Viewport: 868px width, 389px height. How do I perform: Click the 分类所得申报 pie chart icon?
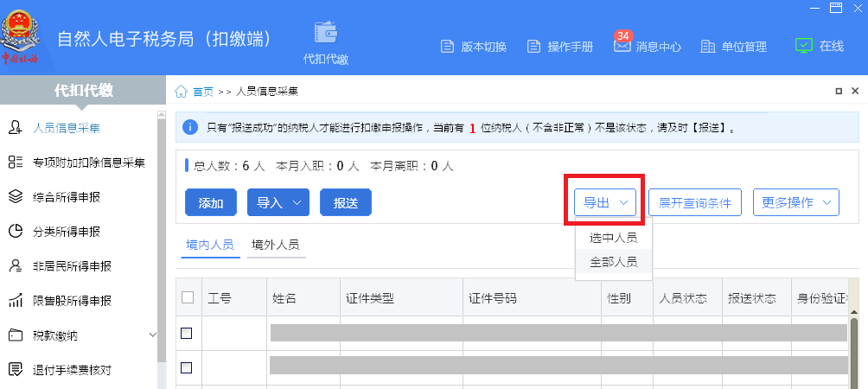tap(15, 232)
